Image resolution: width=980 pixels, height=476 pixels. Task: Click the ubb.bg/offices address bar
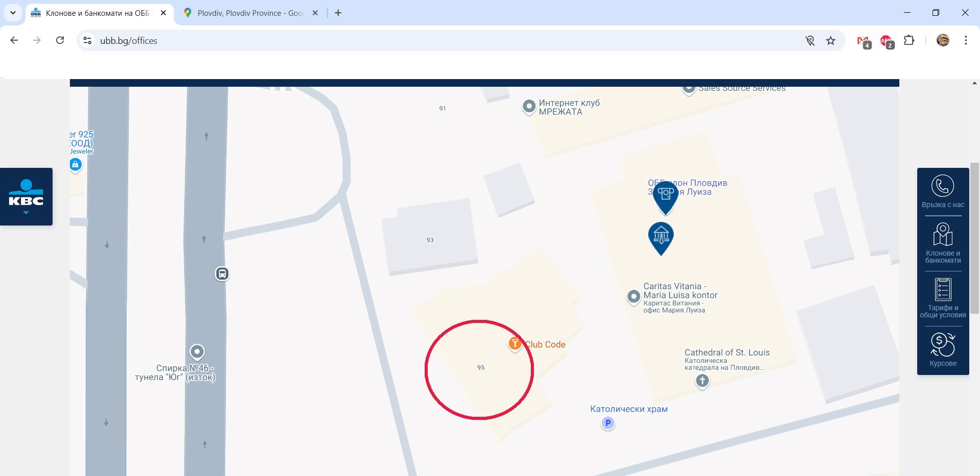coord(439,40)
